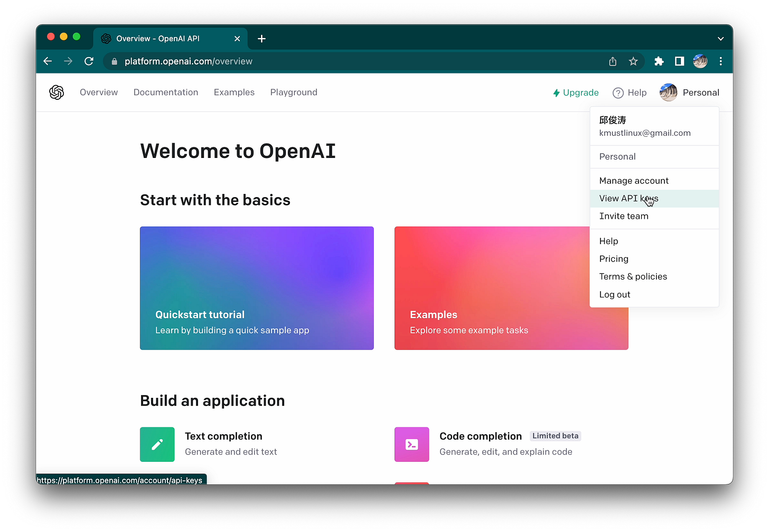Click the Chrome profile avatar in toolbar
Viewport: 769px width, 532px height.
[x=700, y=61]
